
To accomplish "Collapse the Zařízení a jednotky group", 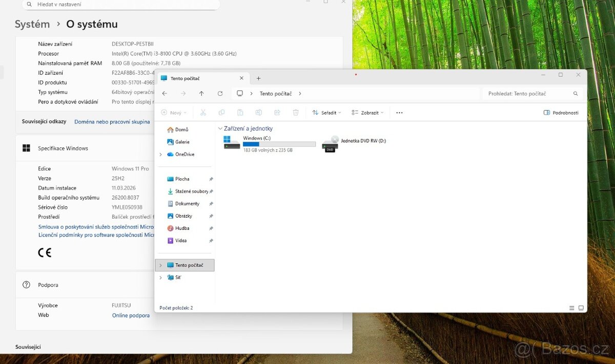I will 220,129.
